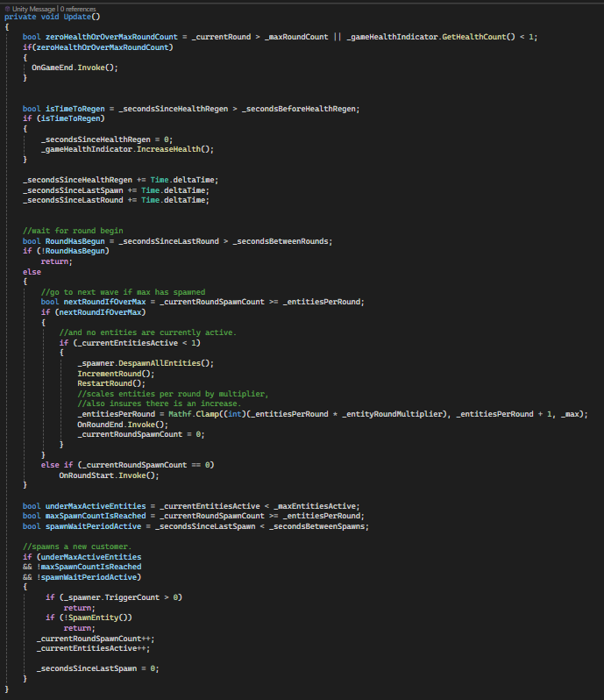Image resolution: width=604 pixels, height=700 pixels.
Task: Click the "IncrementRound();" call line
Action: click(x=116, y=374)
